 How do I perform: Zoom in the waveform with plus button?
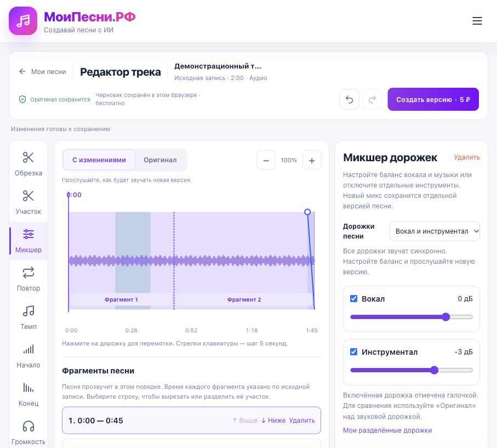click(x=312, y=161)
